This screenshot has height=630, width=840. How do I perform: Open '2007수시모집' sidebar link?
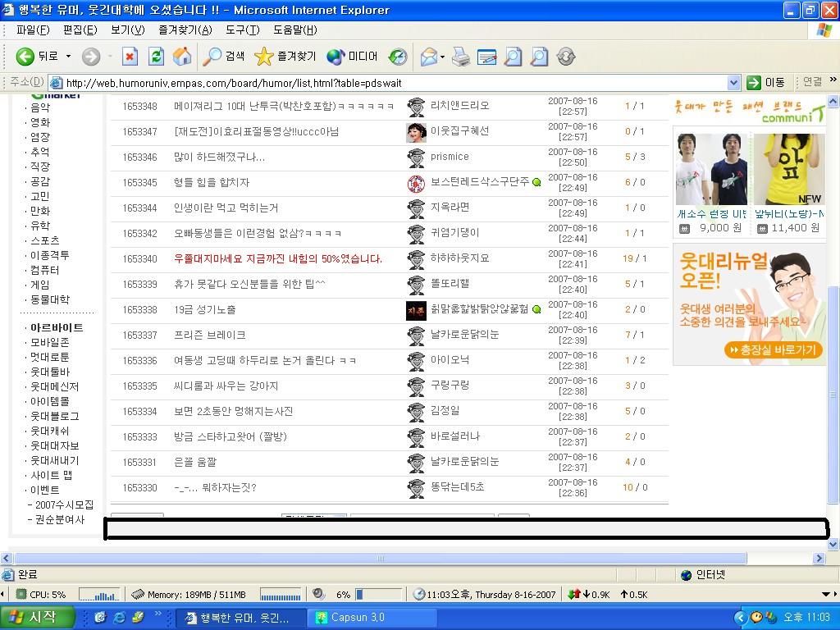click(x=64, y=504)
